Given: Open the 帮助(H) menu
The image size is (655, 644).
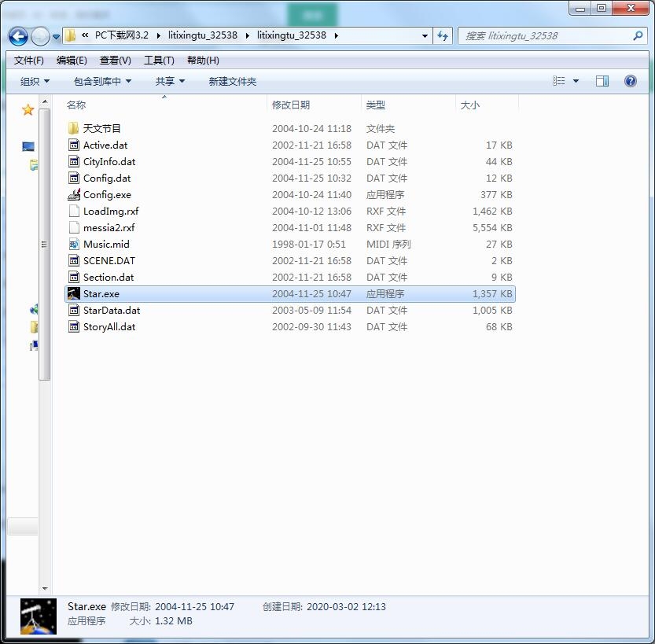Looking at the screenshot, I should [203, 61].
